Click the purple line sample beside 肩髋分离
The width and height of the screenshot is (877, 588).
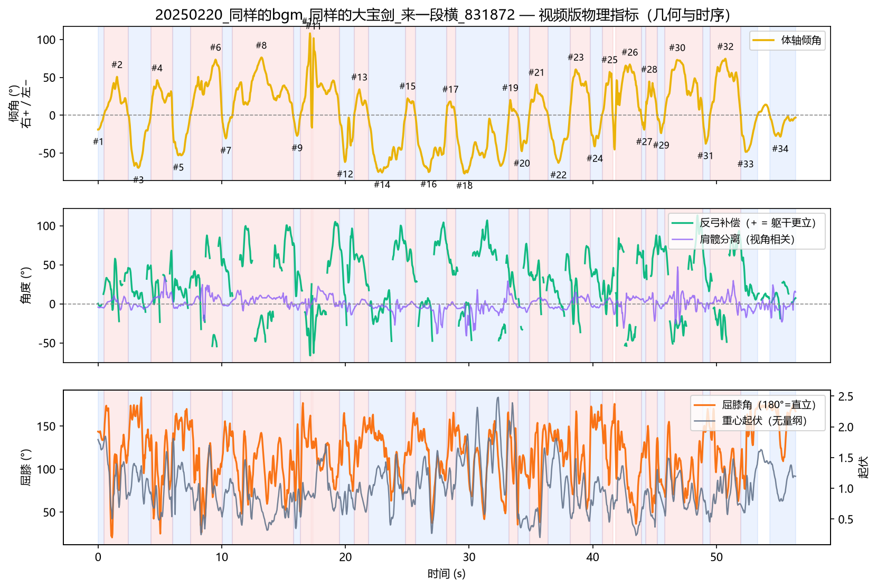(682, 239)
